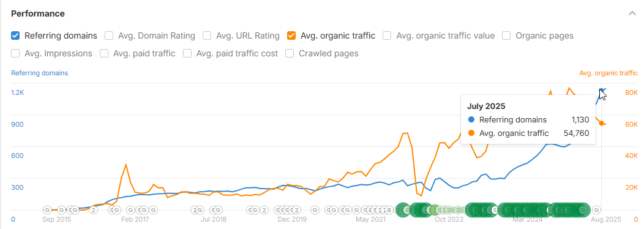Click the blue Referring domains axis label
The width and height of the screenshot is (644, 229).
pyautogui.click(x=39, y=73)
